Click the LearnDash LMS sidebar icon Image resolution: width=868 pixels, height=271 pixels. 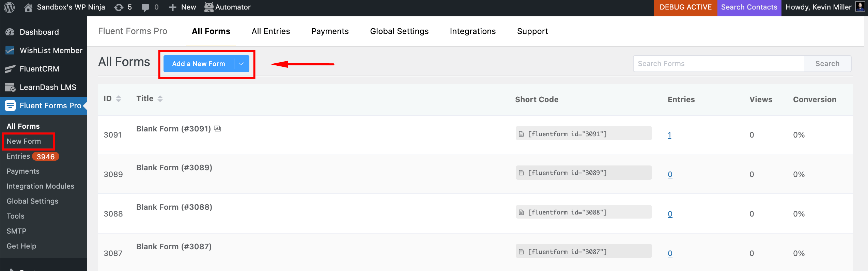10,87
